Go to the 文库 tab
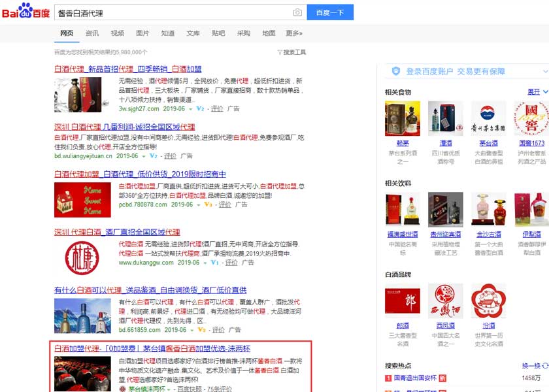The height and width of the screenshot is (392, 549). (x=193, y=33)
